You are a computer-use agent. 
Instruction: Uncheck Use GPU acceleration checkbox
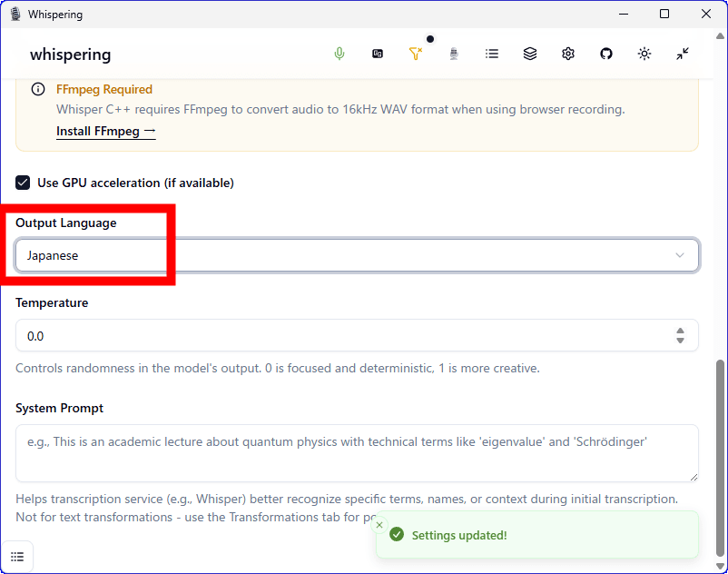click(x=24, y=183)
